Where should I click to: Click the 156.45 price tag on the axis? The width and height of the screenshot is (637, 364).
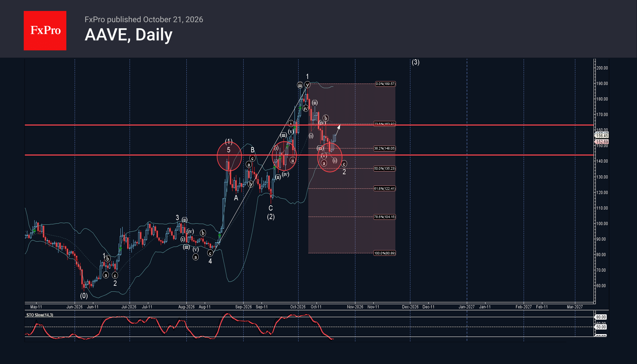point(601,136)
